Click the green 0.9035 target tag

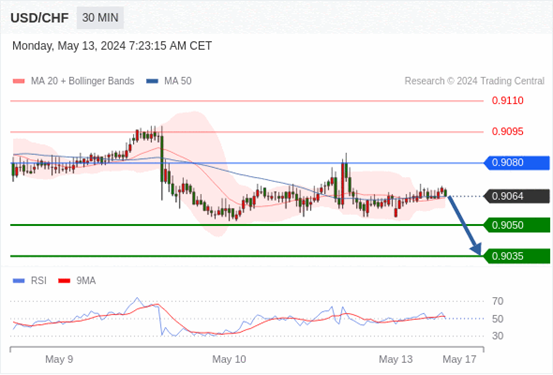[517, 256]
